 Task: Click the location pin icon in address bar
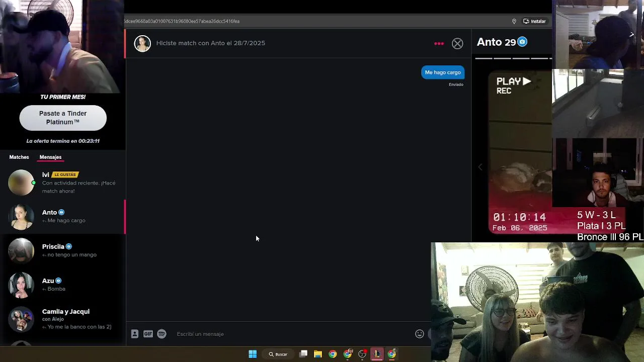click(514, 21)
